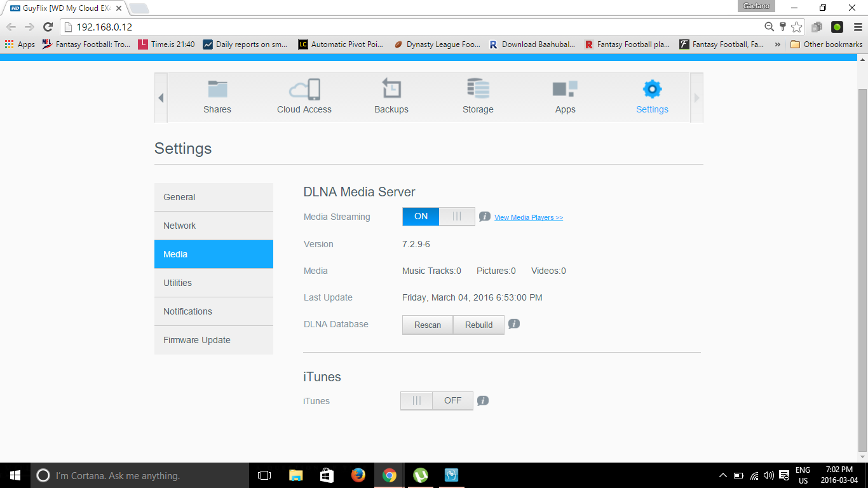Click the info icon beside iTunes toggle
Screen dimensions: 868x488
tap(483, 401)
